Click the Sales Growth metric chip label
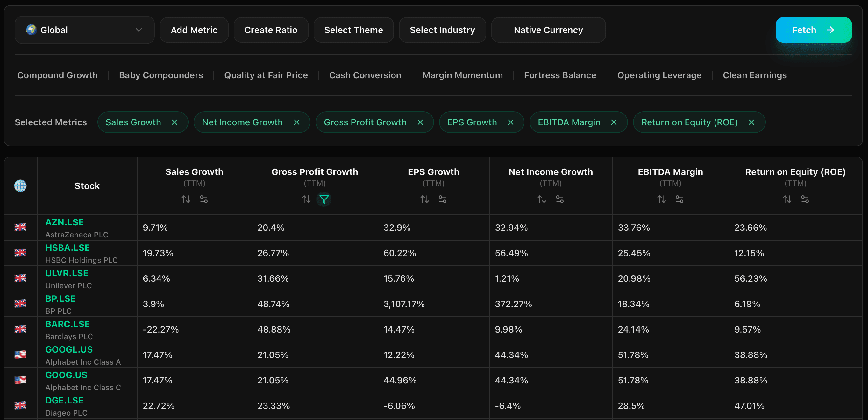 [133, 122]
